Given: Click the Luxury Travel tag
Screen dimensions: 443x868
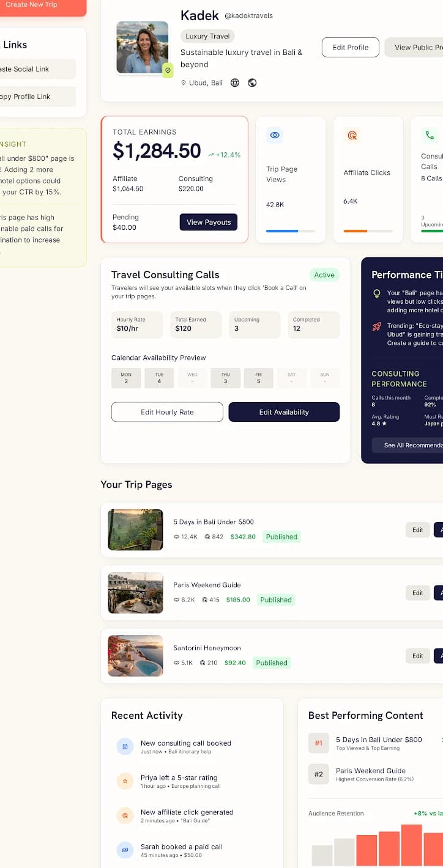Looking at the screenshot, I should 207,36.
